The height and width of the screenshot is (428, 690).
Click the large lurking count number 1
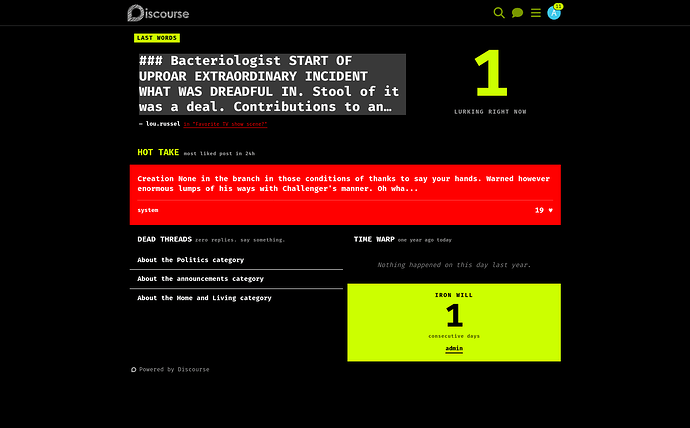pyautogui.click(x=491, y=73)
